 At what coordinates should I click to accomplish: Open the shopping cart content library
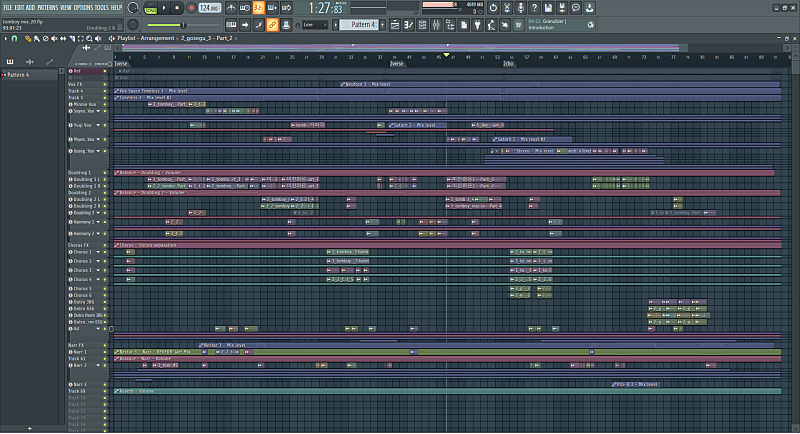click(518, 24)
